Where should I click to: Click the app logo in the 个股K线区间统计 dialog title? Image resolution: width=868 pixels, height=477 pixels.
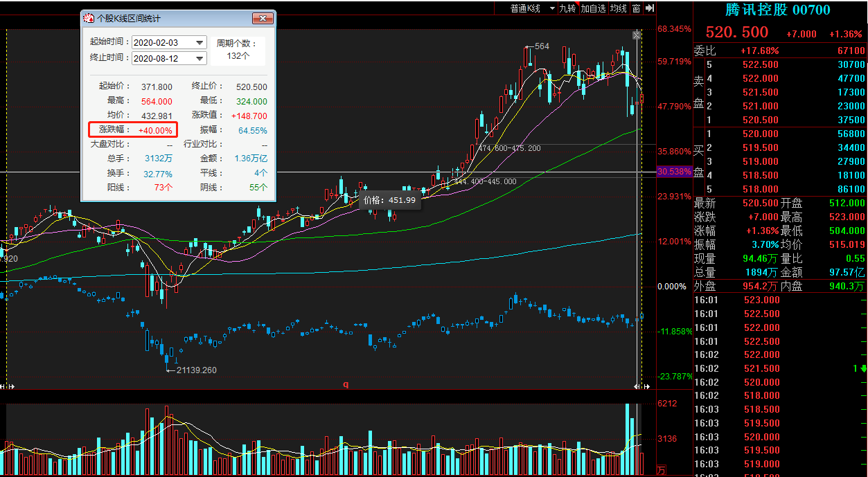(x=89, y=19)
